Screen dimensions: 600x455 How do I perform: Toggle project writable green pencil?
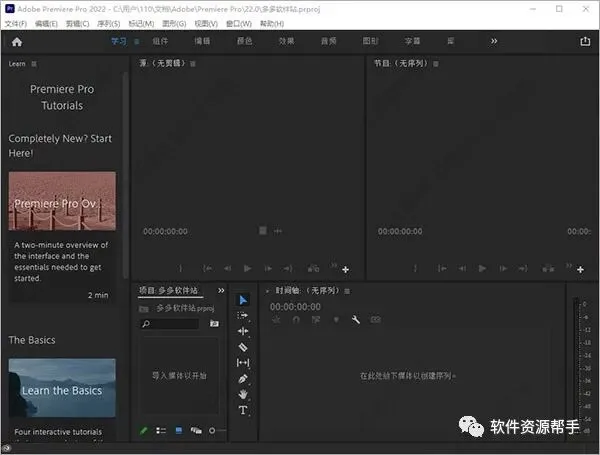[143, 431]
